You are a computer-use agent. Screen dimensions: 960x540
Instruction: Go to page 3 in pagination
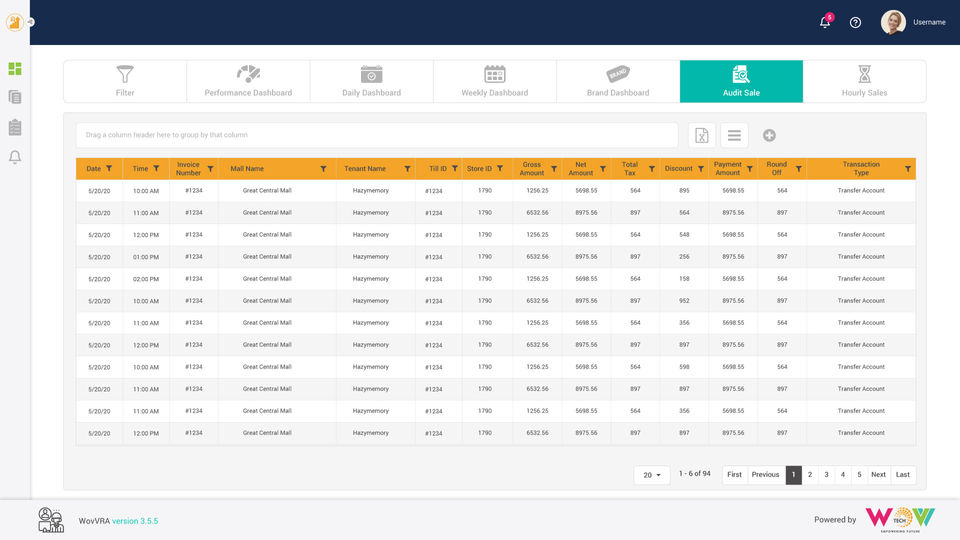(x=826, y=475)
